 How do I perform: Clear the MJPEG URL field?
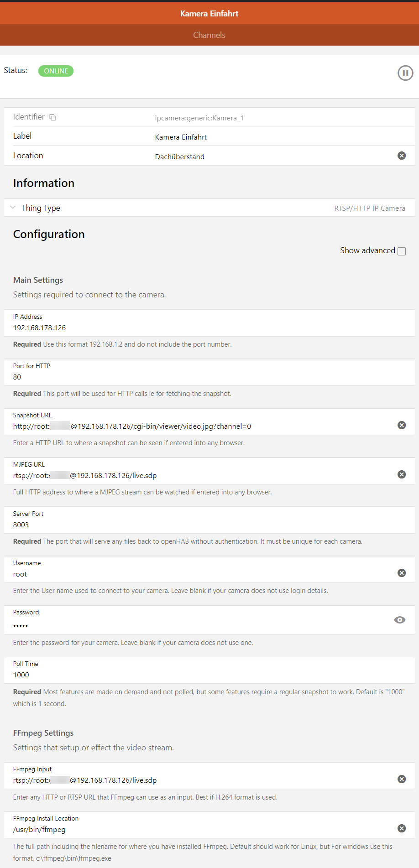(x=401, y=475)
